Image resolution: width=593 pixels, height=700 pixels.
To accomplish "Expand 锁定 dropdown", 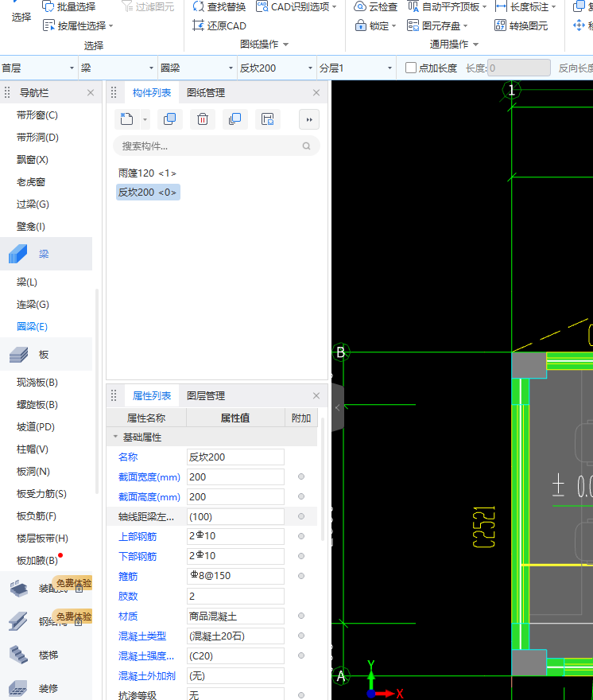I will point(393,26).
